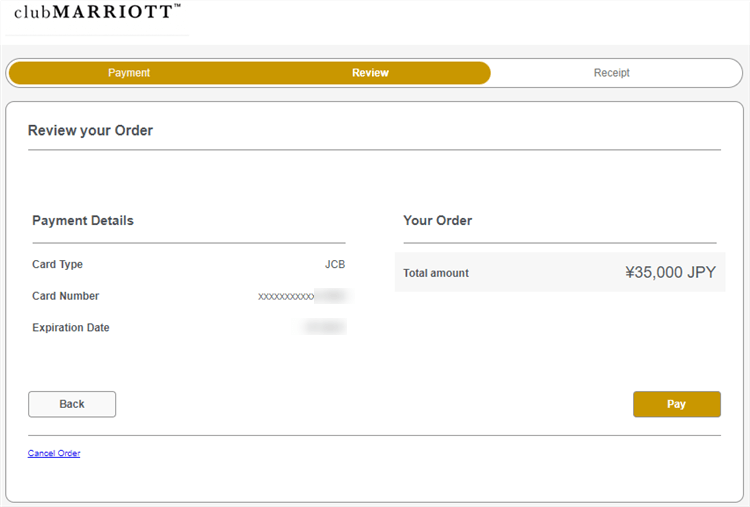Click the Card Number label

click(x=65, y=296)
